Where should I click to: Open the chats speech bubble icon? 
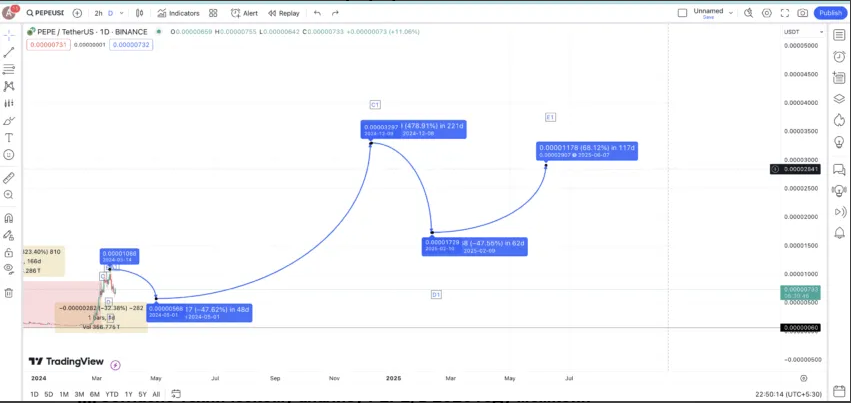(x=839, y=170)
